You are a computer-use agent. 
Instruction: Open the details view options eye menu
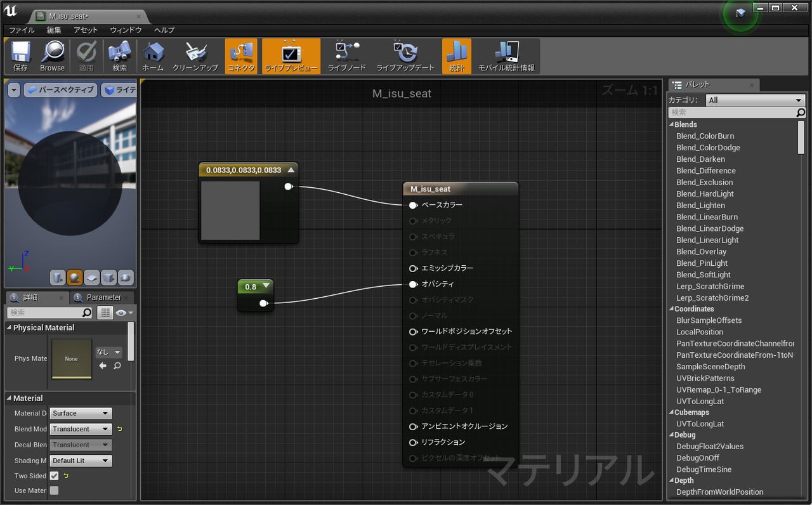click(x=124, y=313)
